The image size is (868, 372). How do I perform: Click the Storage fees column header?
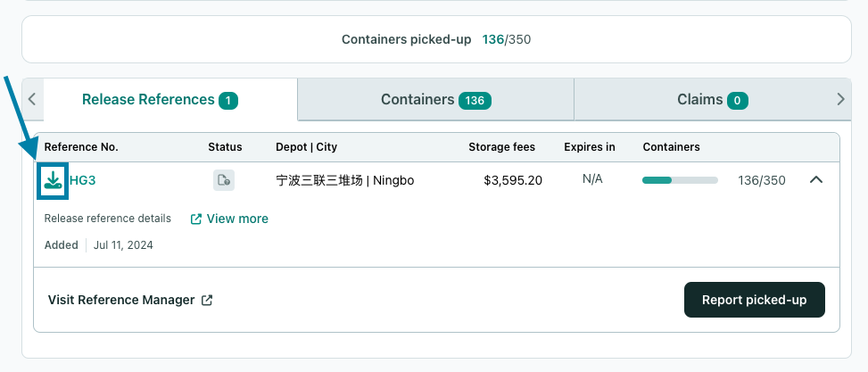pos(501,147)
